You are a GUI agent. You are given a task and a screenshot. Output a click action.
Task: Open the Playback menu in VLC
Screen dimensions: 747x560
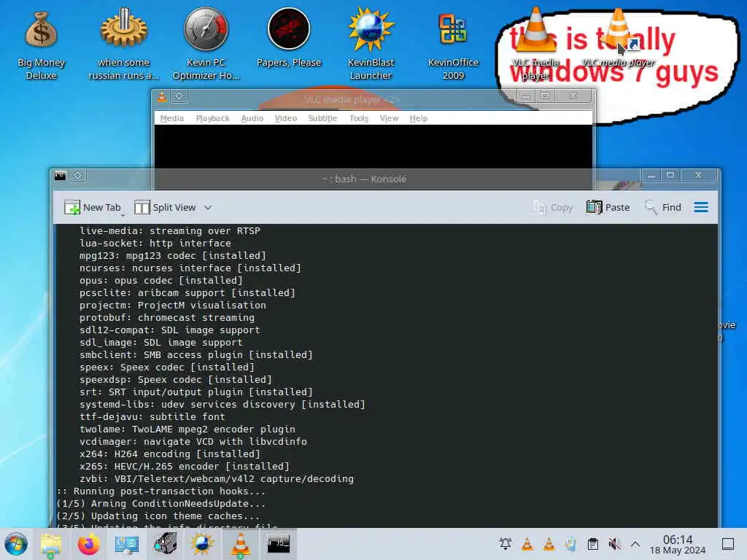pyautogui.click(x=212, y=118)
